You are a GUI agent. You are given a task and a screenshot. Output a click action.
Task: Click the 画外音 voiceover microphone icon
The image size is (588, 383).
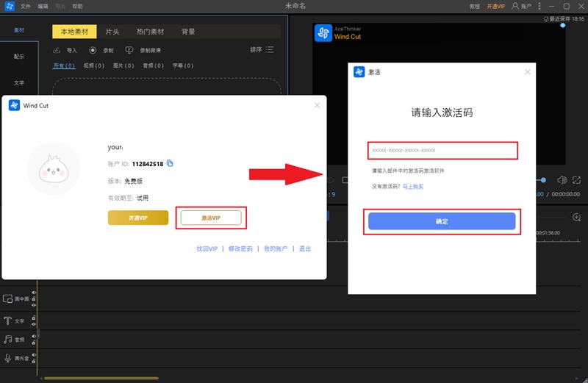coord(8,358)
